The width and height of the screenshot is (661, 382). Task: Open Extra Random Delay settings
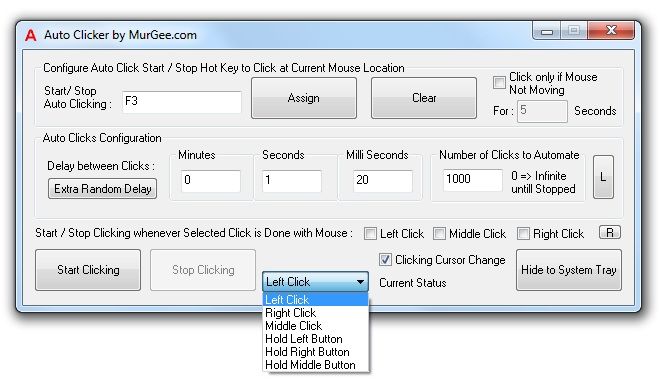tap(102, 188)
